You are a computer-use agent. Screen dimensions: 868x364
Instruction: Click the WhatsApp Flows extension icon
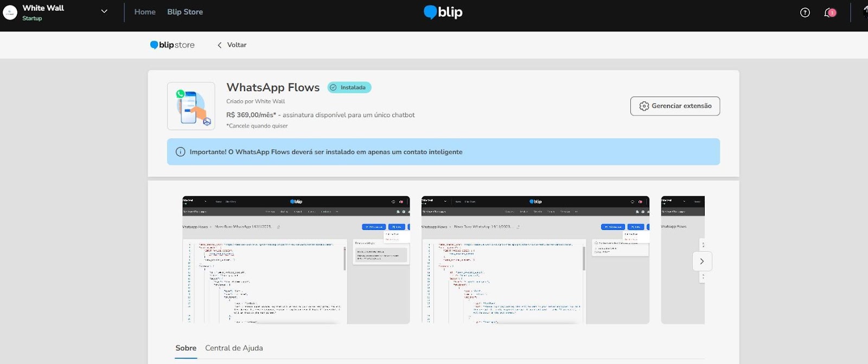click(191, 106)
